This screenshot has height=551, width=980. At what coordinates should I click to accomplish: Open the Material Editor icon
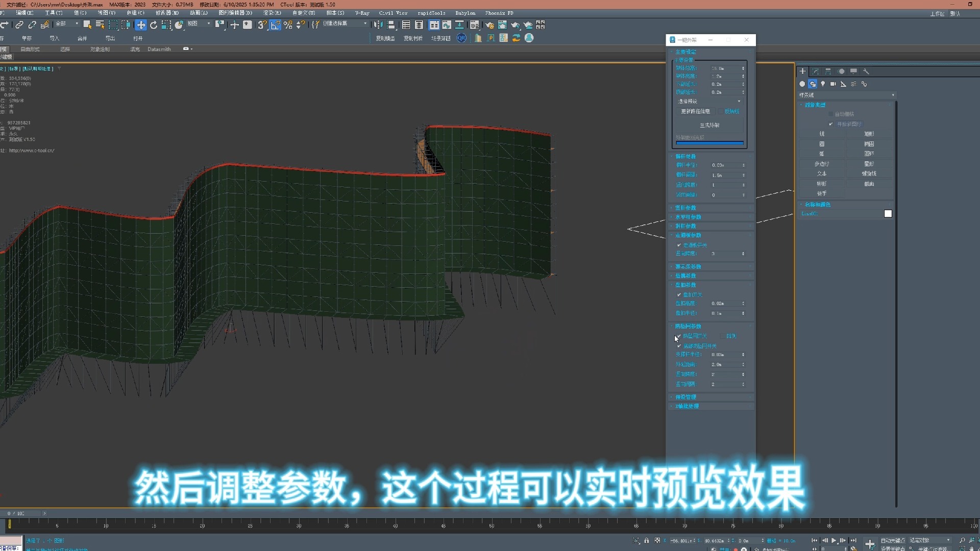474,24
